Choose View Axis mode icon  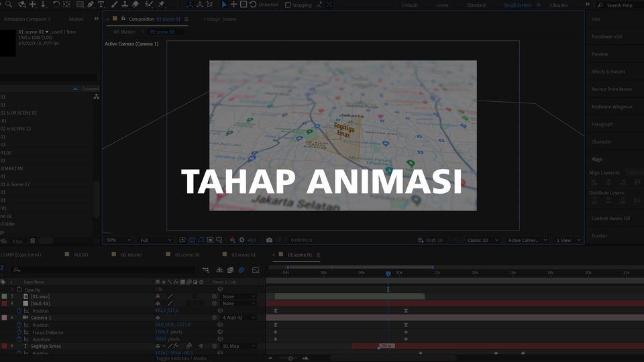point(210,5)
